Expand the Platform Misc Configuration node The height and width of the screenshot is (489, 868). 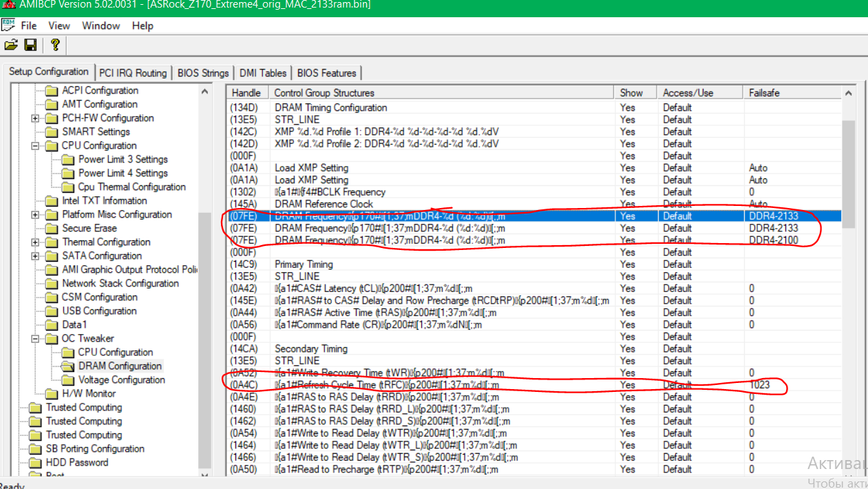point(35,214)
